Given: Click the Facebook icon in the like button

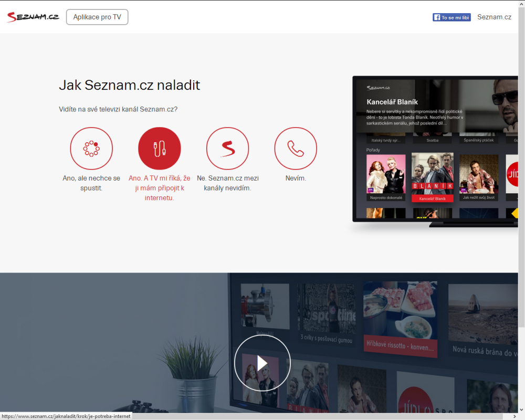Looking at the screenshot, I should pyautogui.click(x=436, y=17).
